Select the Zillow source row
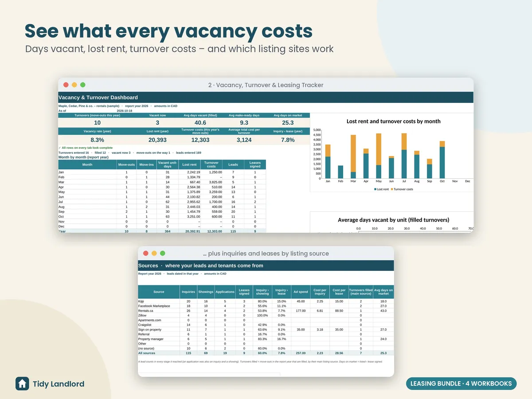Screen dimensions: 532x399 pos(266,315)
